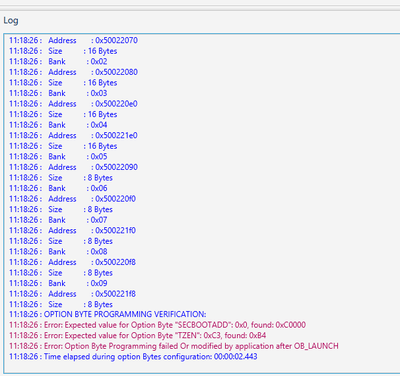This screenshot has height=376, width=400.
Task: Select log line Address 0x500220f8
Action: pyautogui.click(x=72, y=262)
